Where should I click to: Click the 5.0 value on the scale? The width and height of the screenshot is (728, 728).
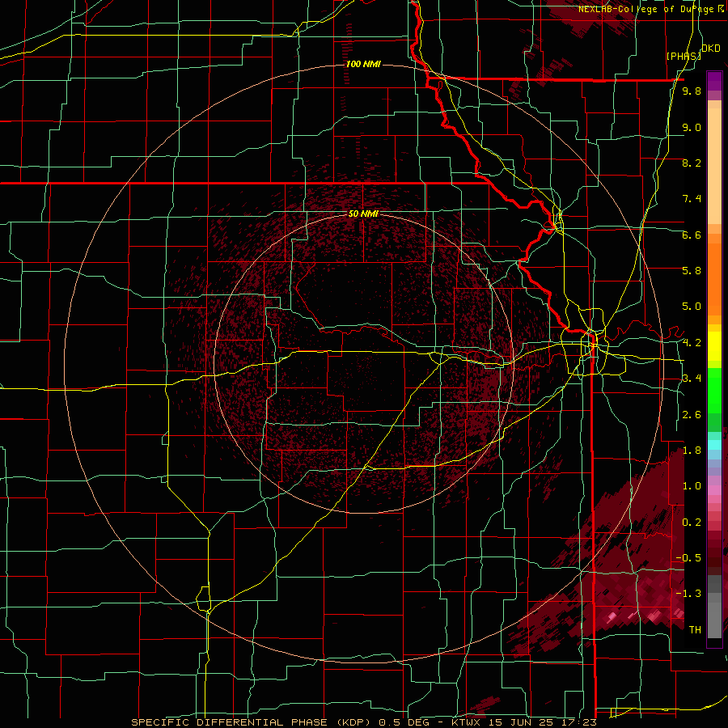(692, 307)
